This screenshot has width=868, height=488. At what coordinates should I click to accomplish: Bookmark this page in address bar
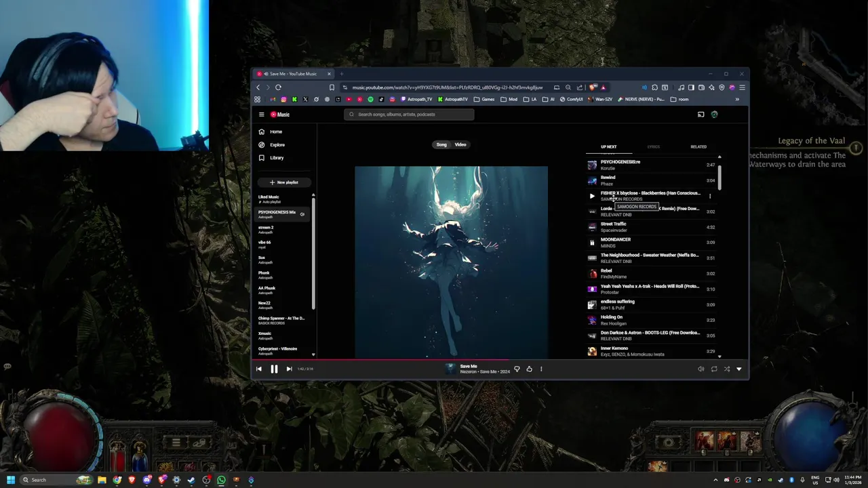tap(332, 87)
